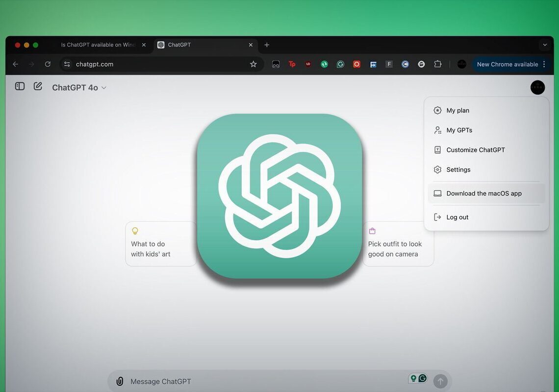559x392 pixels.
Task: Open the profile avatar in ChatGPT page
Action: (x=537, y=87)
